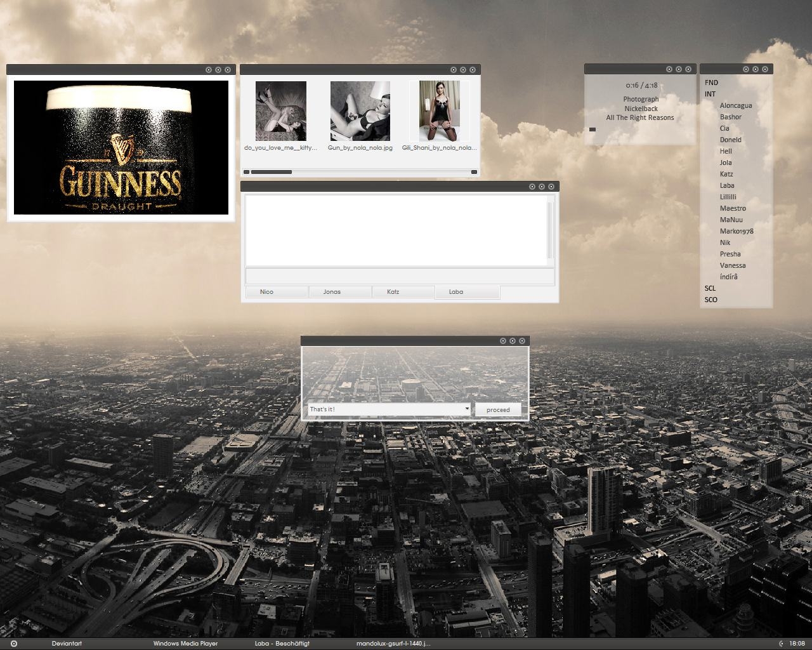Viewport: 812px width, 650px height.
Task: Click middle circle button of Guinness viewer titlebar
Action: click(218, 70)
